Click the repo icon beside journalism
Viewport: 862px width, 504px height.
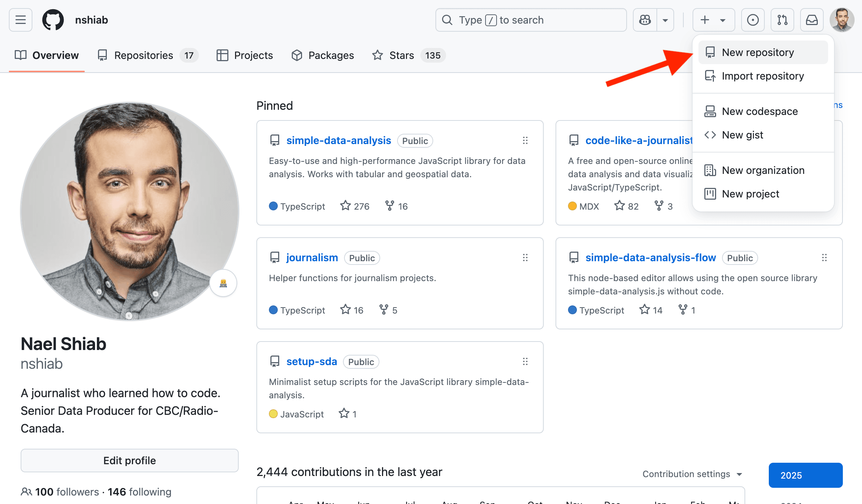[275, 258]
